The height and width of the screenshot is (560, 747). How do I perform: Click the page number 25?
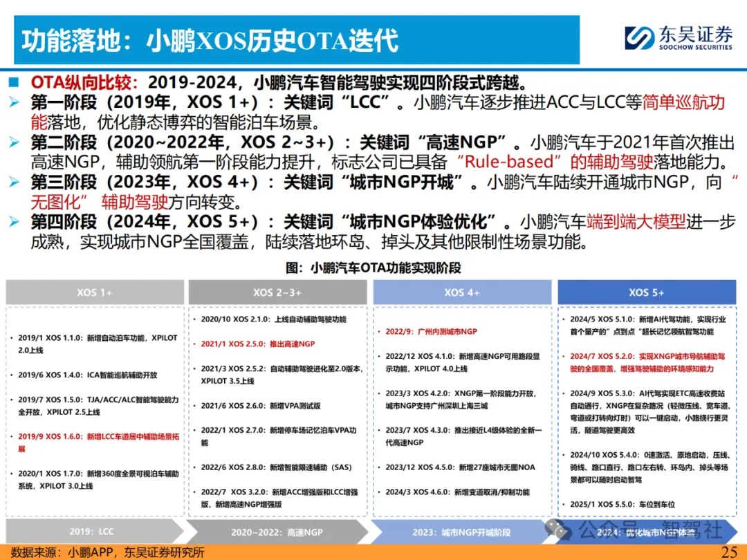[730, 552]
